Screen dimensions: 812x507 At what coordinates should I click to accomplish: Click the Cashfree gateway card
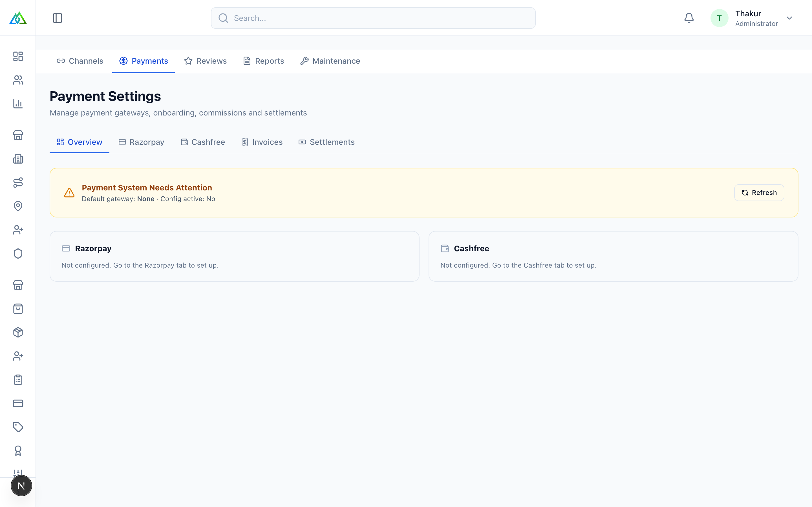[x=613, y=256]
